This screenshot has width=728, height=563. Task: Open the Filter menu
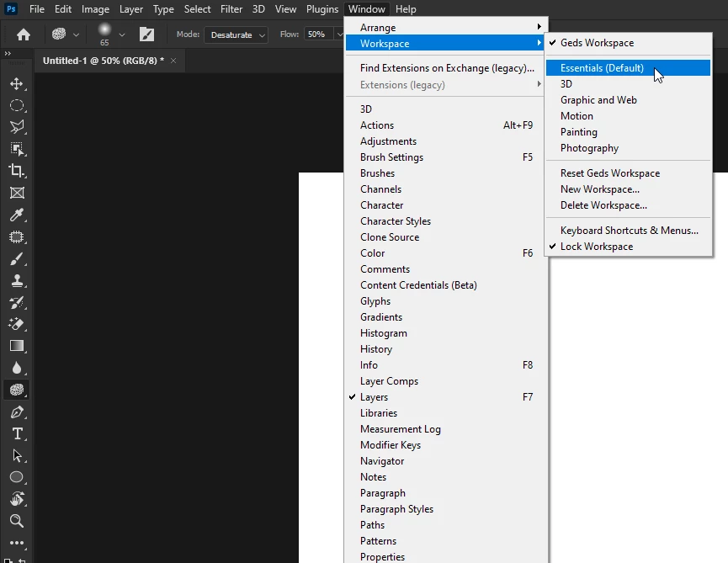231,9
